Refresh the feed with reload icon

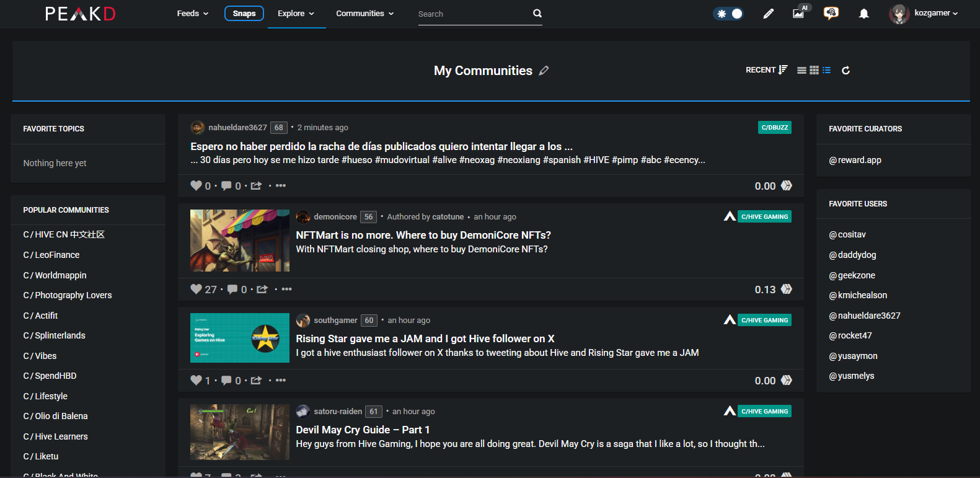tap(845, 70)
